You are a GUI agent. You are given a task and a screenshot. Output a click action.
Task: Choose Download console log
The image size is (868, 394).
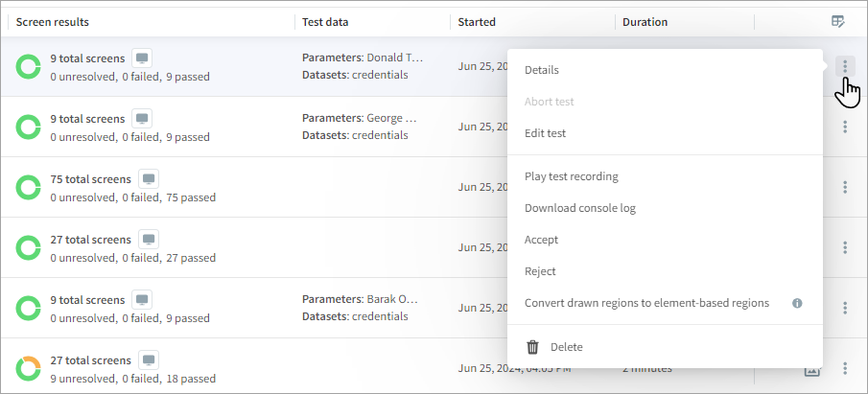pos(579,208)
